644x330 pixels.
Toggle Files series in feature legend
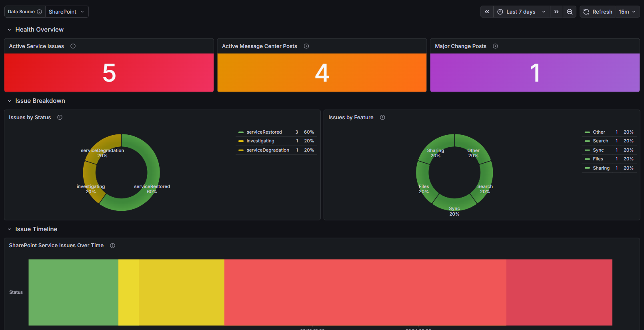[x=598, y=159]
